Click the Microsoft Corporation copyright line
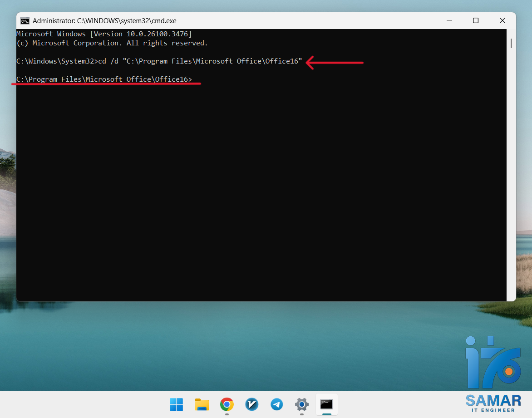This screenshot has width=532, height=418. 112,43
